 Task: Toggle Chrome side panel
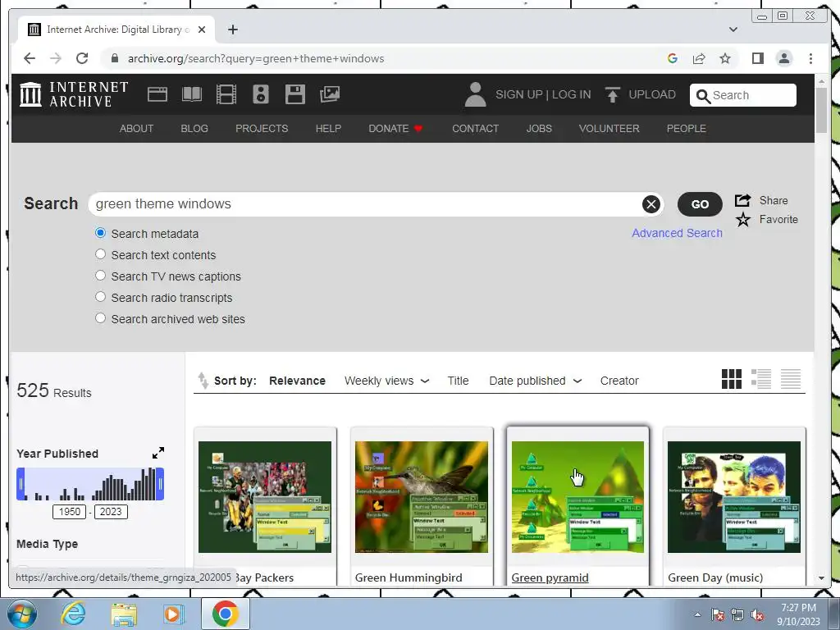757,58
